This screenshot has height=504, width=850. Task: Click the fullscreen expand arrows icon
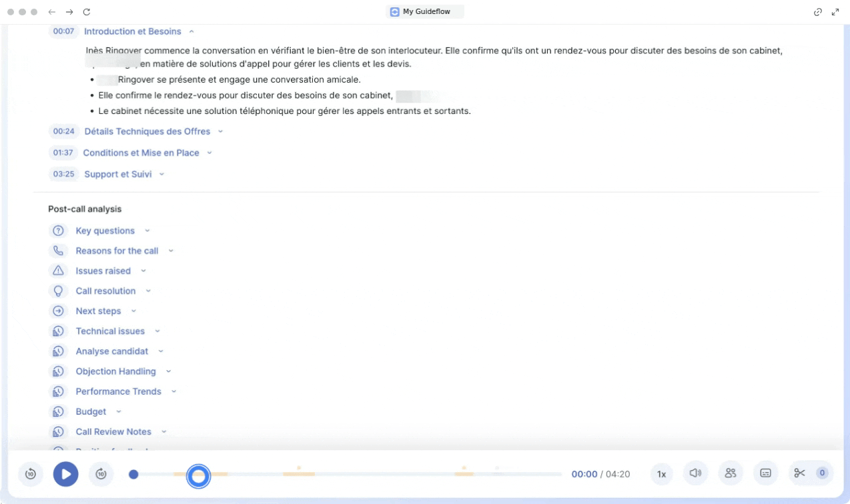point(835,12)
